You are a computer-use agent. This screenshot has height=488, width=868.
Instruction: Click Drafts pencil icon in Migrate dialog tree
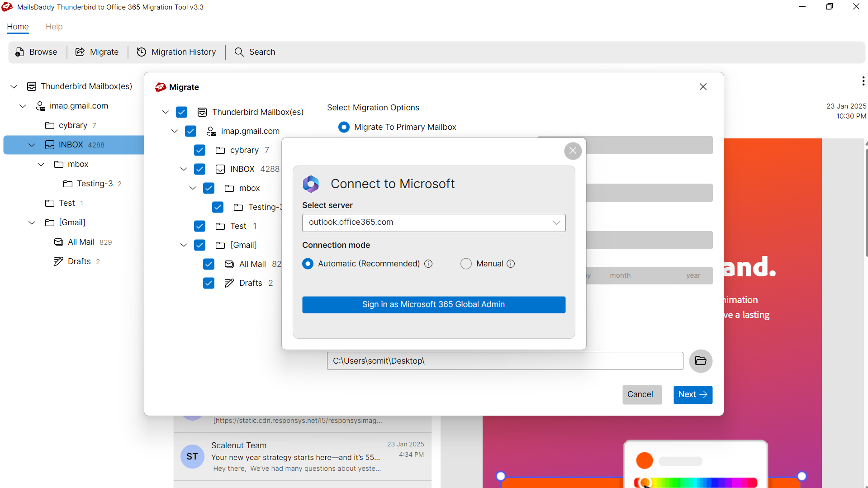(x=229, y=283)
